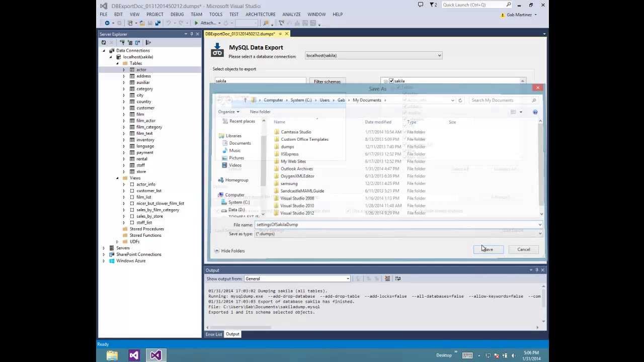Screen dimensions: 644x362
Task: Click the feedback speech bubble icon in title bar
Action: 421,5
